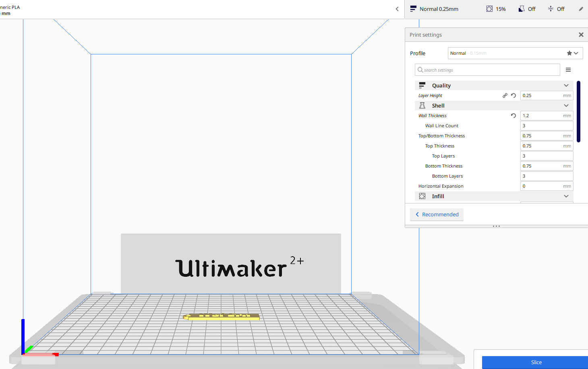Edit the Top Thickness field
The image size is (588, 369).
547,146
